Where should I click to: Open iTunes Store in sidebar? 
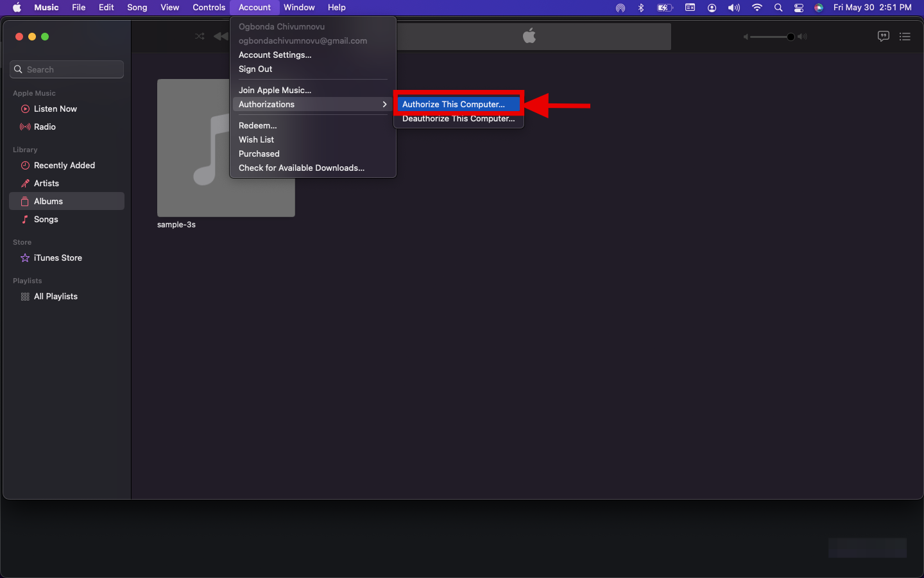tap(67, 258)
